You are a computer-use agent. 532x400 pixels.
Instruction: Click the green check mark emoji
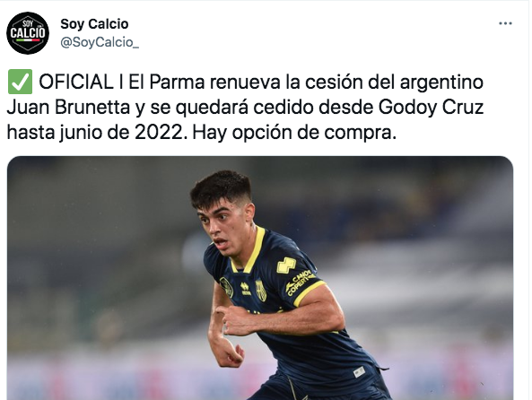tap(20, 82)
